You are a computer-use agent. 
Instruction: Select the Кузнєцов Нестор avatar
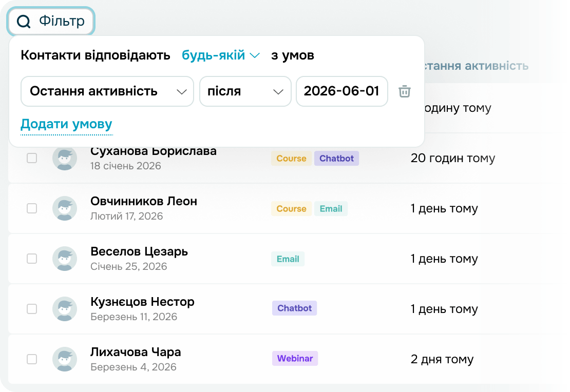pos(65,309)
